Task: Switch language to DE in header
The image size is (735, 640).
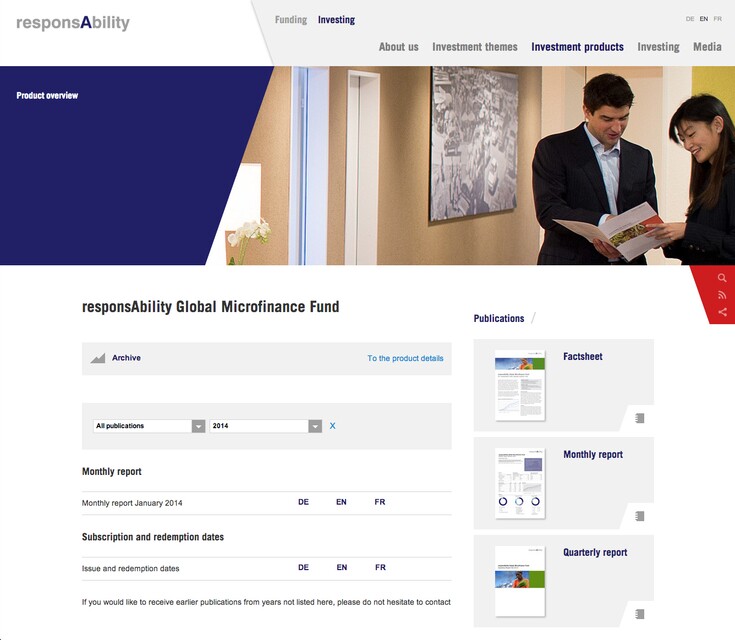Action: [x=690, y=19]
